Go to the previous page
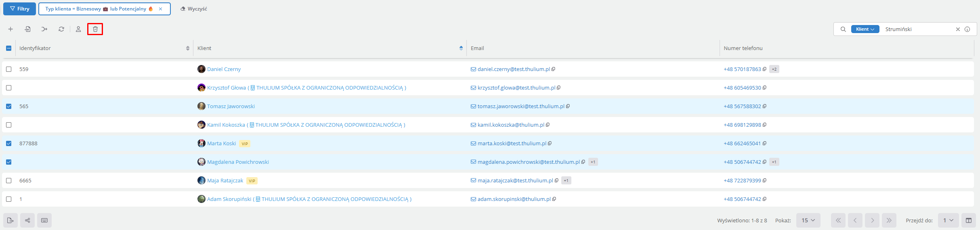Image resolution: width=980 pixels, height=230 pixels. (855, 220)
